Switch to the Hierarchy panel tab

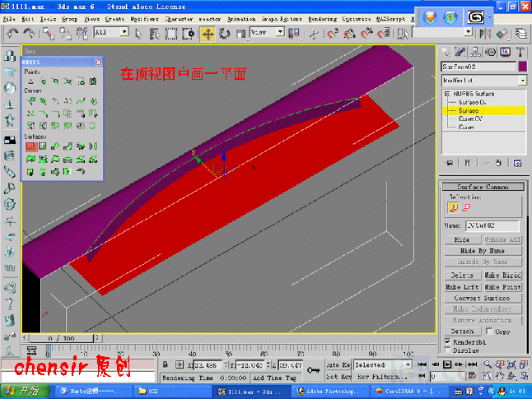click(475, 52)
